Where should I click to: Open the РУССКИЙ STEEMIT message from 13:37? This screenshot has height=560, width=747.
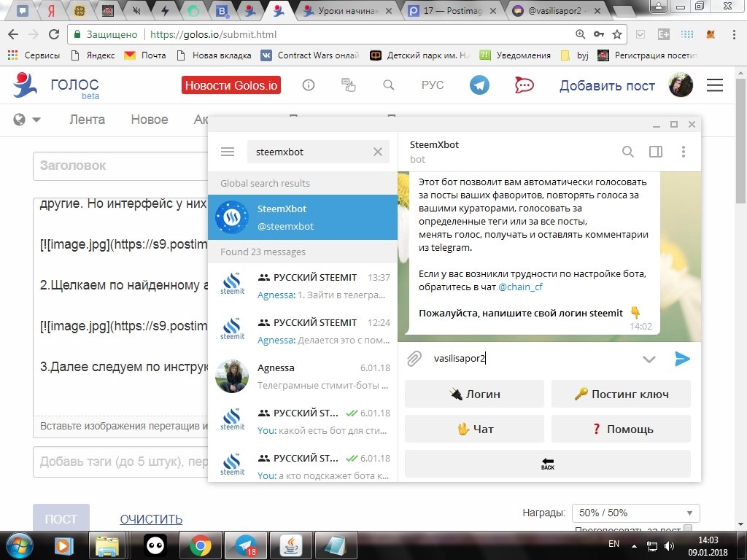coord(303,286)
